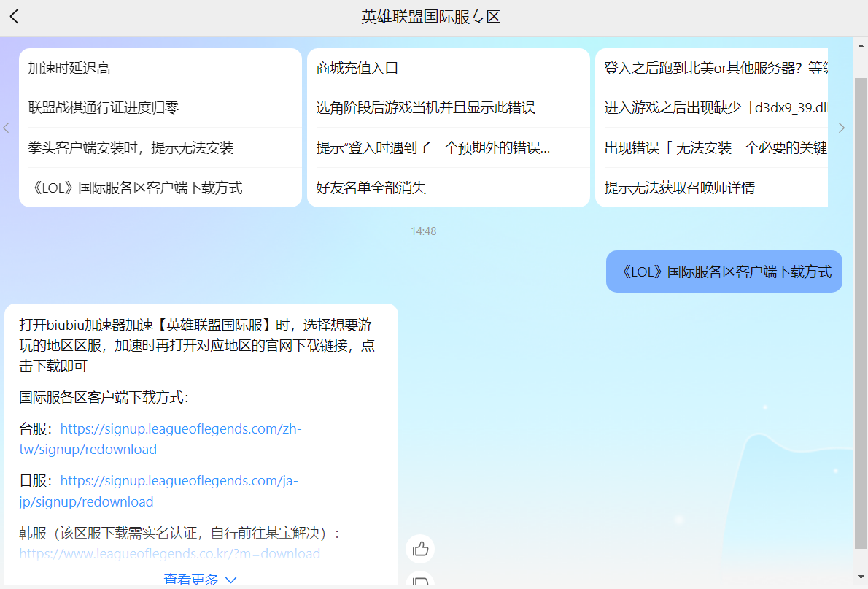This screenshot has width=868, height=589.
Task: Open the 韩服 leagueoflegends.co.kr download link
Action: pyautogui.click(x=169, y=553)
